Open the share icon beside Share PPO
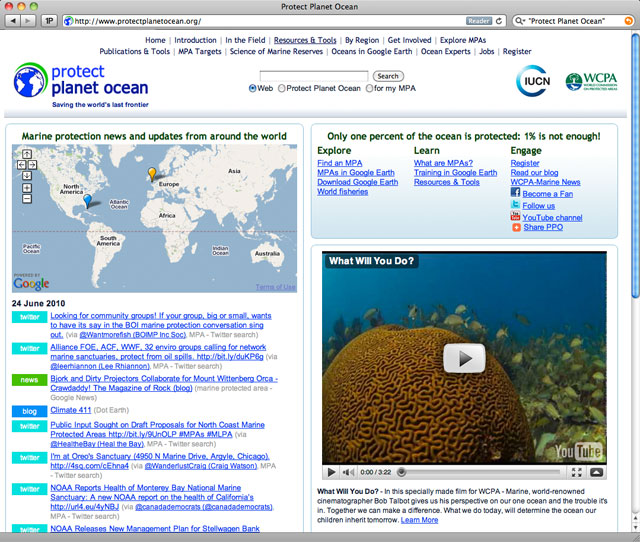This screenshot has width=640, height=542. (516, 227)
